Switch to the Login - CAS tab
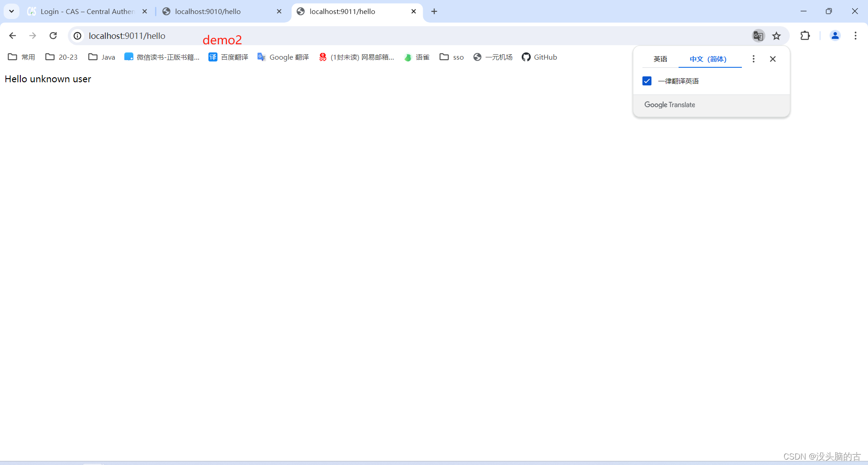This screenshot has width=868, height=465. [x=87, y=11]
